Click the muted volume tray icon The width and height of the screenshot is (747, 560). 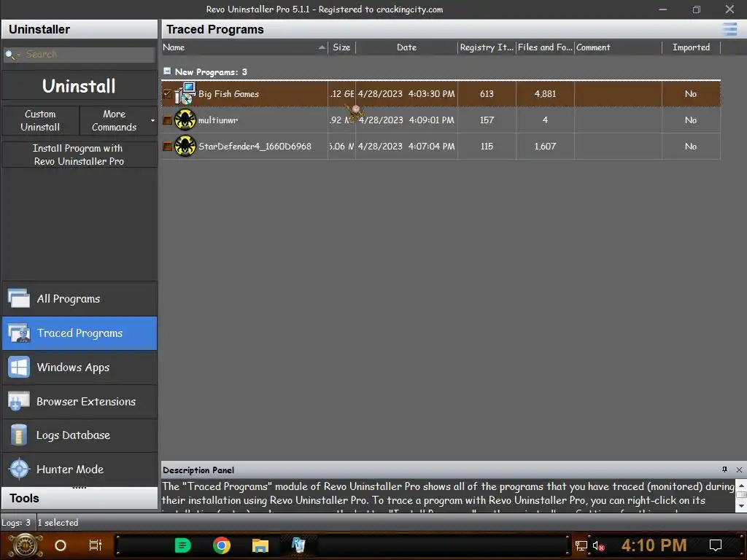(598, 545)
